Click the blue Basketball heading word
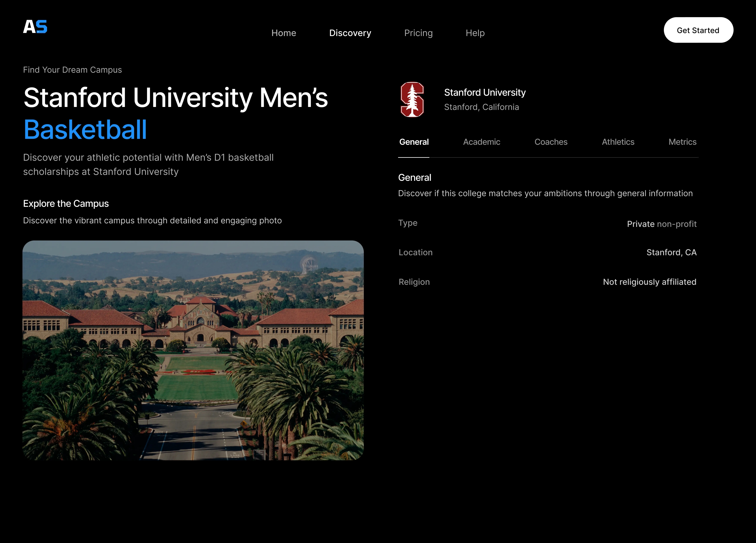 (x=85, y=130)
